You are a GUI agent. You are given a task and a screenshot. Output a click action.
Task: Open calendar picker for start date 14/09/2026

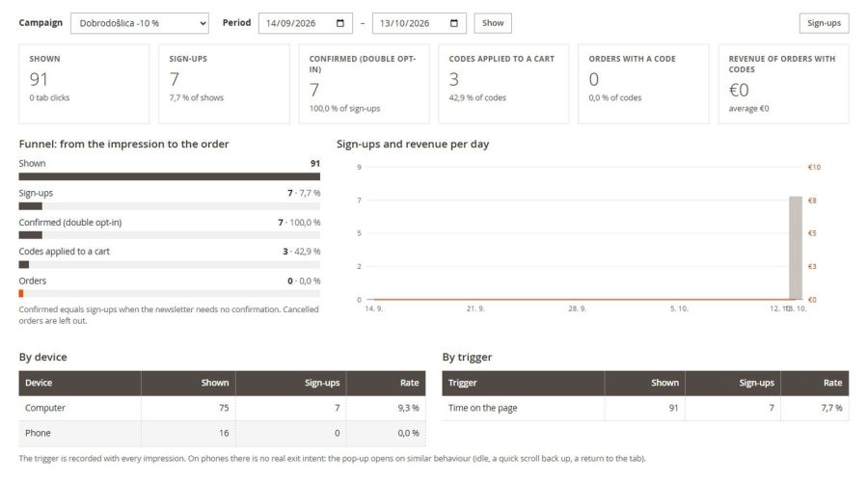click(x=339, y=23)
